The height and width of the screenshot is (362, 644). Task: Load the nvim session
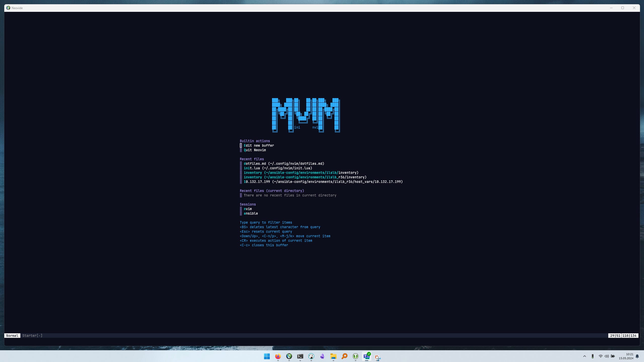[x=248, y=209]
